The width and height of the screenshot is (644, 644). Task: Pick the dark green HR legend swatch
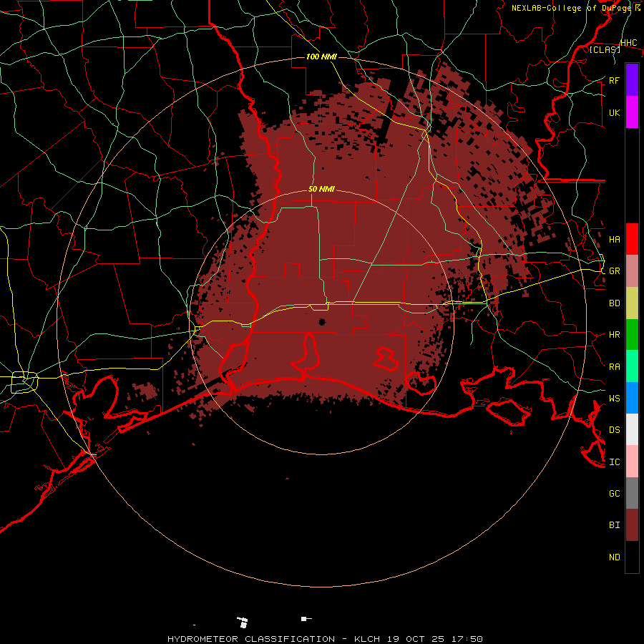pyautogui.click(x=632, y=335)
